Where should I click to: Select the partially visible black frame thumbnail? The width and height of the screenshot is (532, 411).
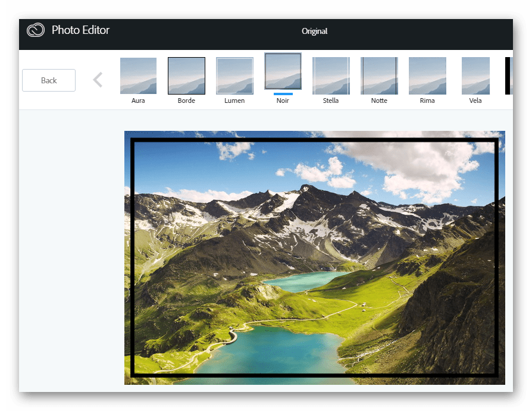pos(509,76)
